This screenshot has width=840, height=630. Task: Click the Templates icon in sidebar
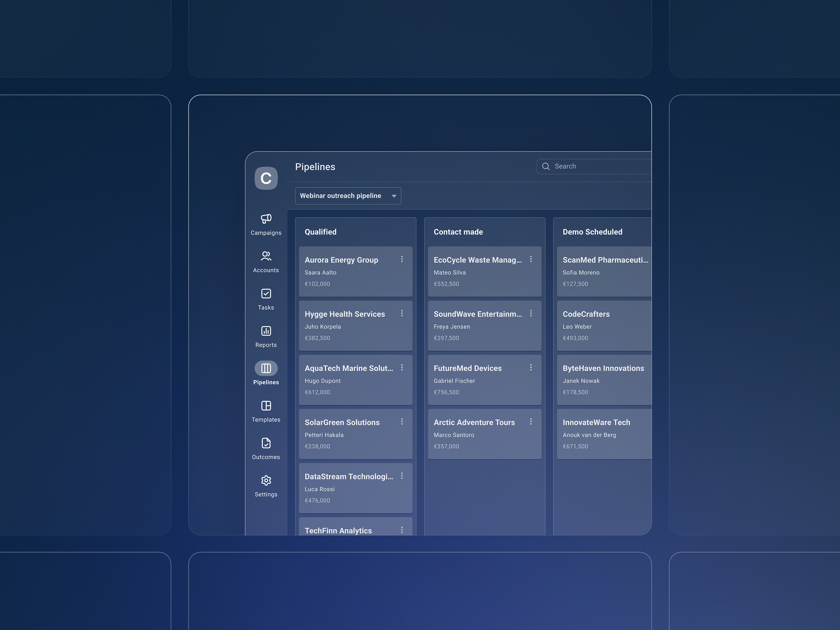point(266,406)
